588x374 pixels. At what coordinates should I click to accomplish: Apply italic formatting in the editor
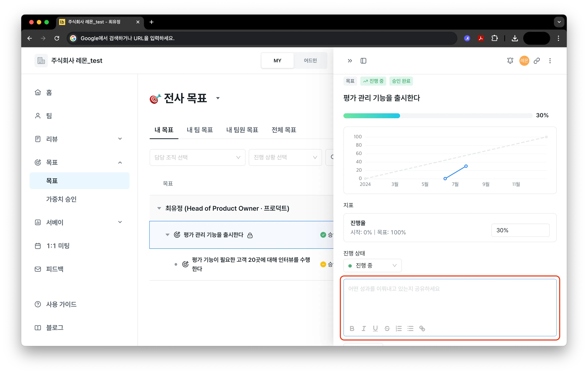tap(364, 328)
